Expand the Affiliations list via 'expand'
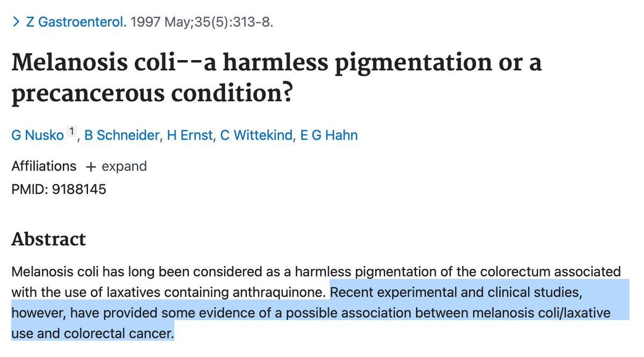644x357 pixels. pos(124,167)
